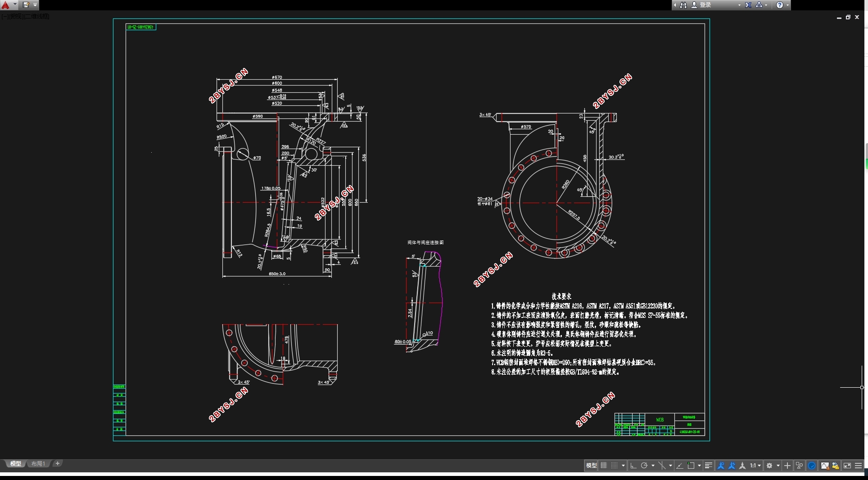The width and height of the screenshot is (868, 480).
Task: Add a new layout with plus tab
Action: (57, 463)
